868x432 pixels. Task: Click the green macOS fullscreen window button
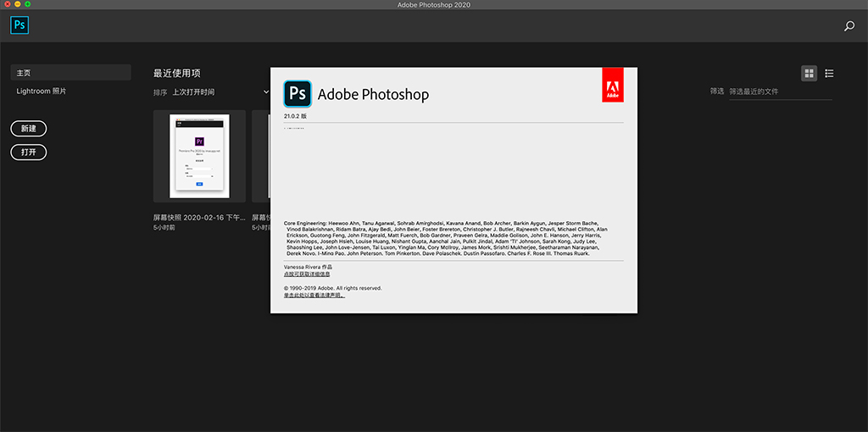28,4
